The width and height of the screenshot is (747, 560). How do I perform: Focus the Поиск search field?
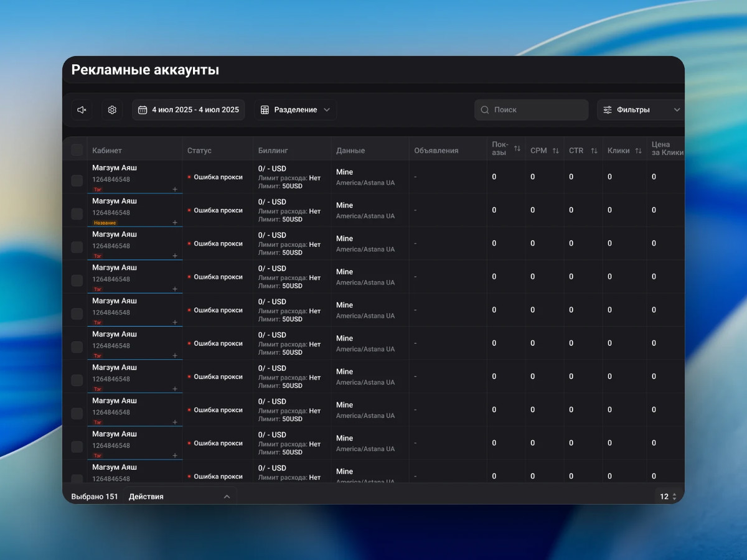click(x=531, y=110)
